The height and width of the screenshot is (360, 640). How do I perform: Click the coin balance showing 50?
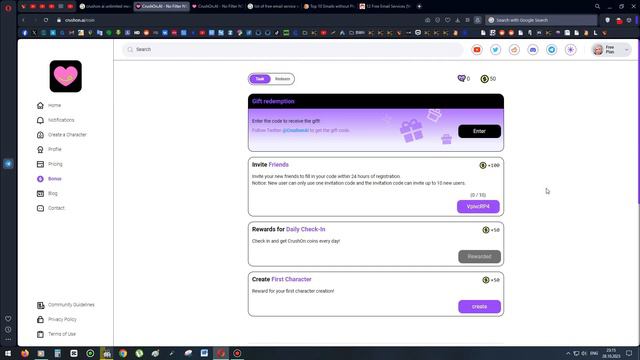point(488,79)
